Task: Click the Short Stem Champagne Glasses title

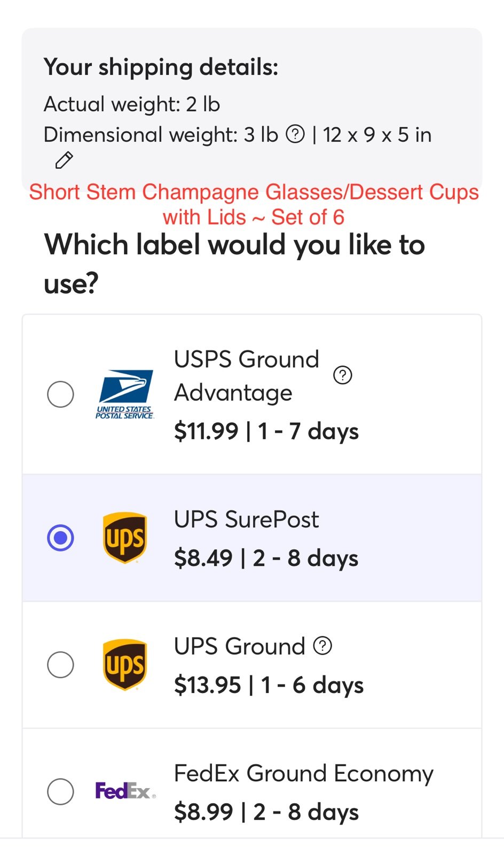Action: 254,204
